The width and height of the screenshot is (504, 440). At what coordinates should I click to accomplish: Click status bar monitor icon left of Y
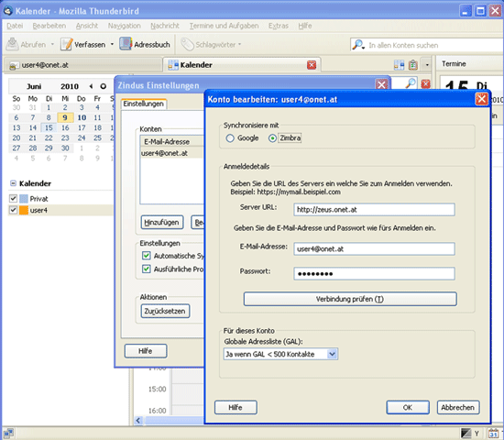click(x=466, y=434)
